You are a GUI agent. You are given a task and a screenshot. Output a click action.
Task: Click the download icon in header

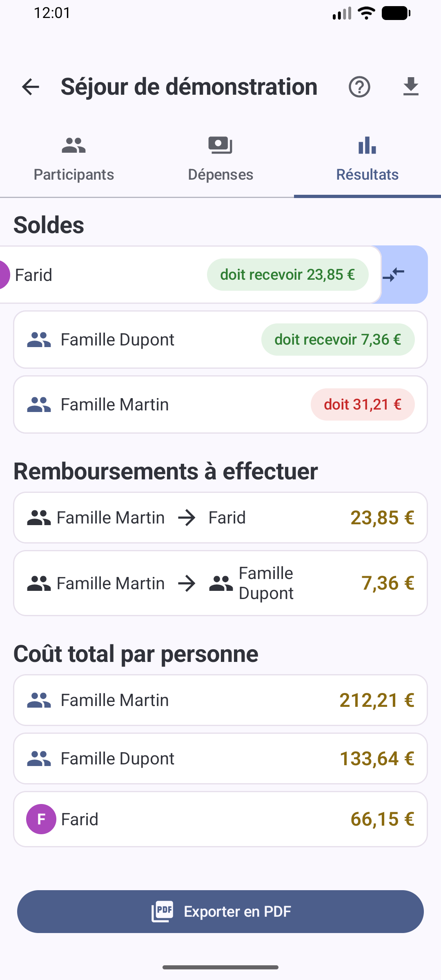click(411, 87)
